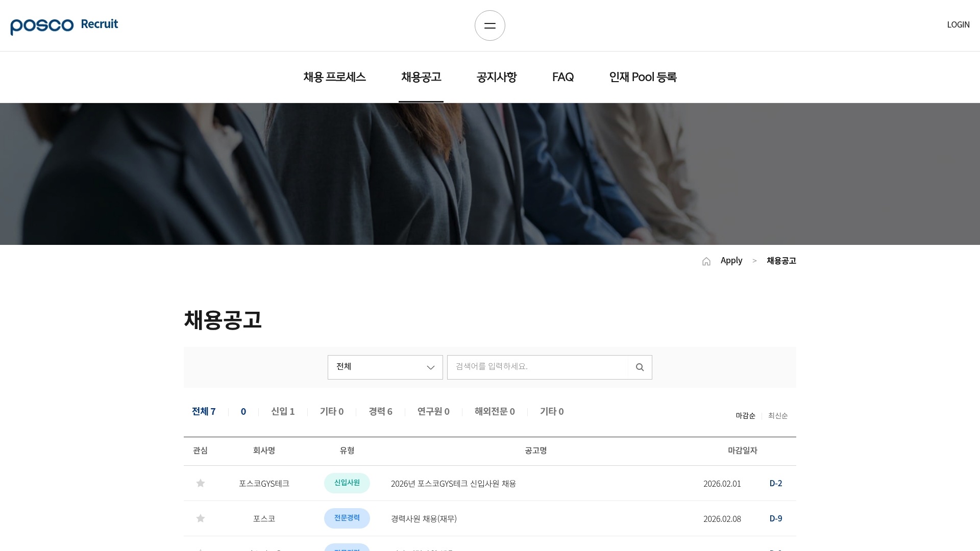Select the 신입 1 filter

coord(282,412)
